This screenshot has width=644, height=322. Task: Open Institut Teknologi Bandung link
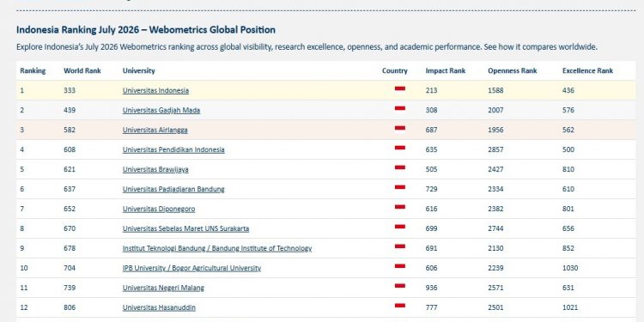click(217, 248)
